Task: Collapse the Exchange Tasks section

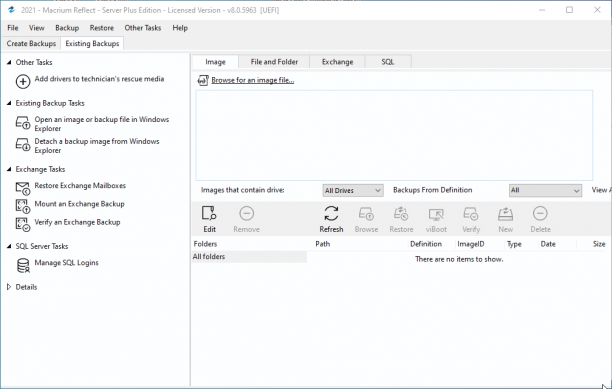Action: point(9,169)
